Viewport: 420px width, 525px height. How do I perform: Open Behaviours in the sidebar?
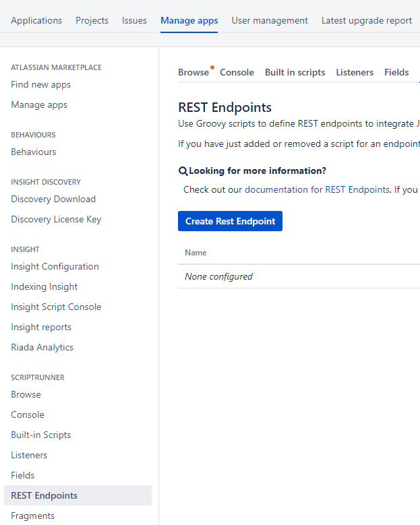34,152
